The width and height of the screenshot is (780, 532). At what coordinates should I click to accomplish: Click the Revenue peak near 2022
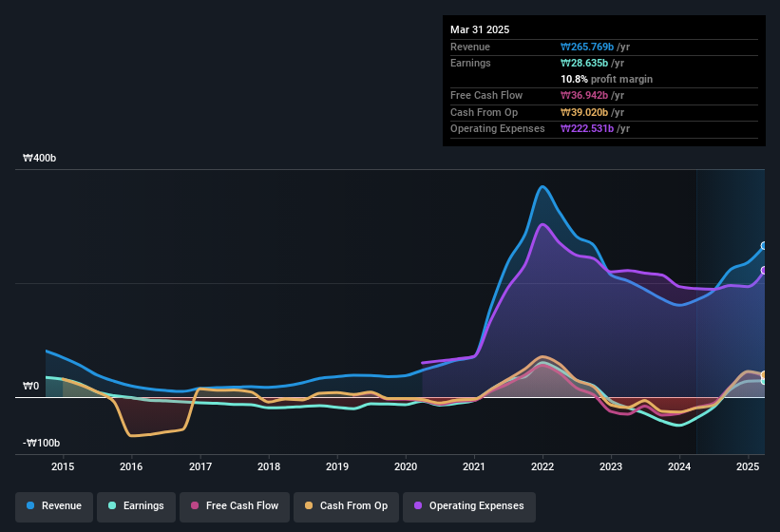click(x=542, y=187)
